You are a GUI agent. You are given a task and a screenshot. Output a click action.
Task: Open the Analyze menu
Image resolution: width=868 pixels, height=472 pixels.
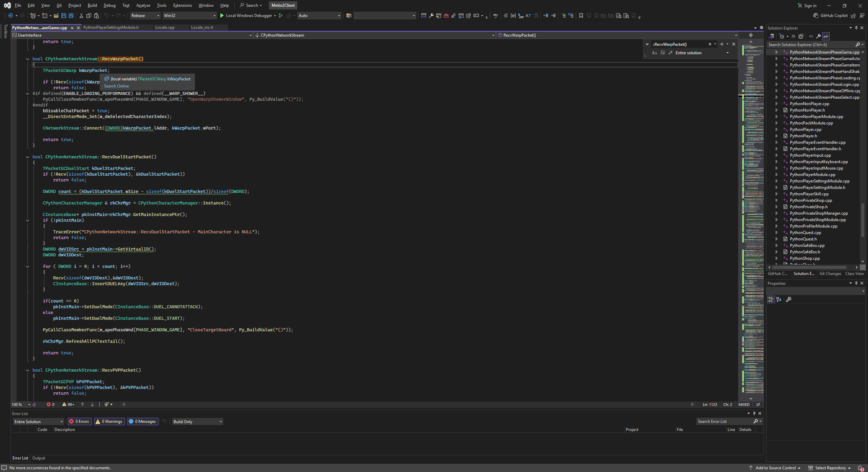pyautogui.click(x=143, y=5)
